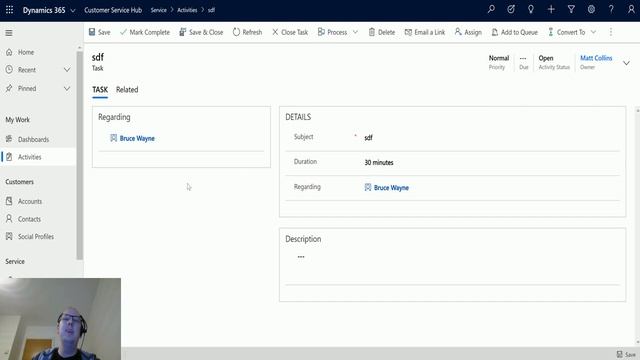Click the Description text area
The image size is (640, 360).
[x=452, y=265]
